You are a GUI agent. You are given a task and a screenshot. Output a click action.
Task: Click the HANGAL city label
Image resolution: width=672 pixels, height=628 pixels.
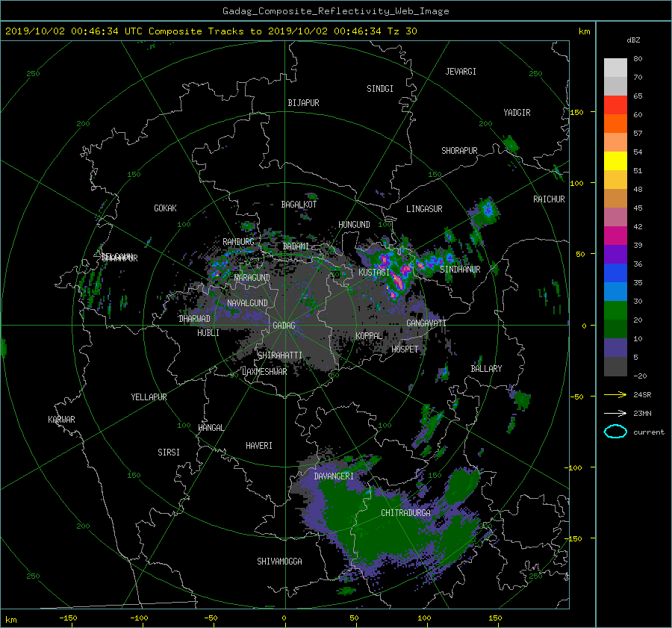pos(211,428)
